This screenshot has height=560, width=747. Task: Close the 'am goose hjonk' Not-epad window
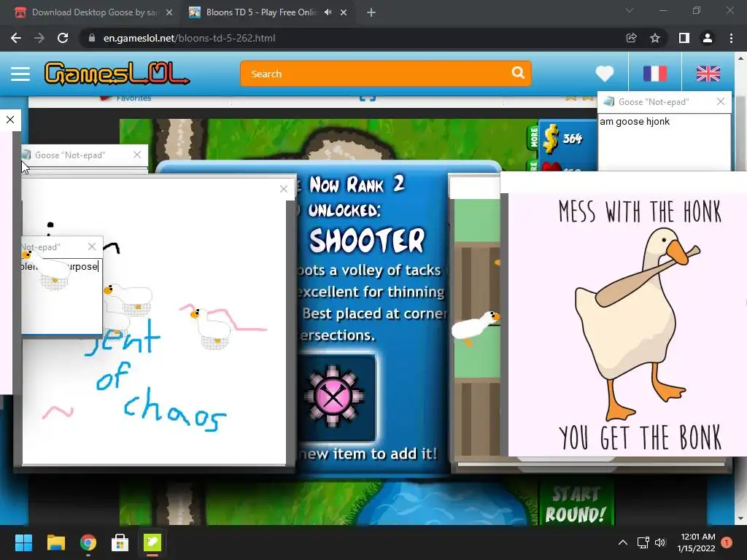coord(720,101)
